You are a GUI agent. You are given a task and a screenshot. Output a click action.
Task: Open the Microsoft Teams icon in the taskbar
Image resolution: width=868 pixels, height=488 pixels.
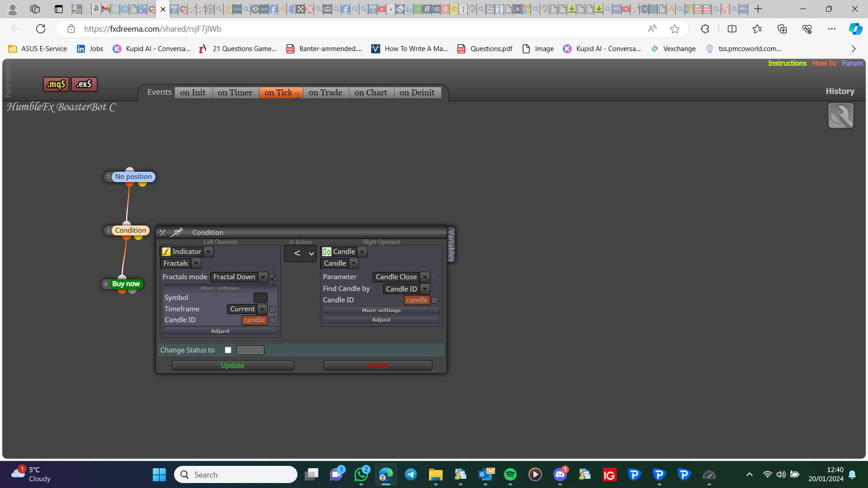click(x=336, y=474)
